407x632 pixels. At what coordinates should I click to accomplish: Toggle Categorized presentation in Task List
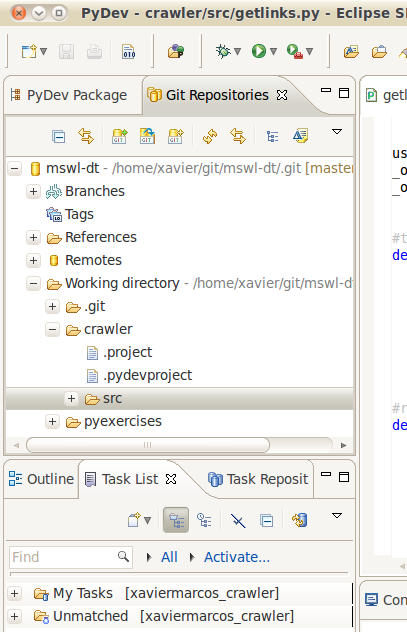click(x=176, y=520)
